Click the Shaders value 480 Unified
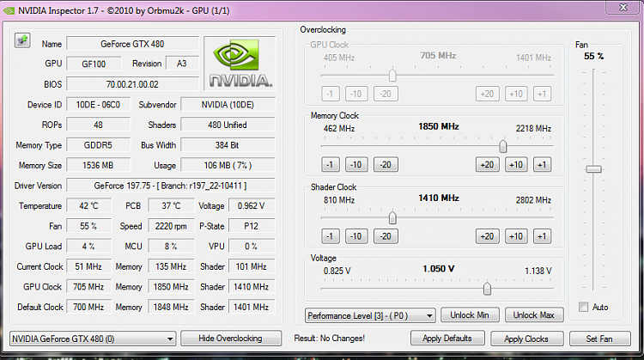This screenshot has height=360, width=644. (x=228, y=125)
